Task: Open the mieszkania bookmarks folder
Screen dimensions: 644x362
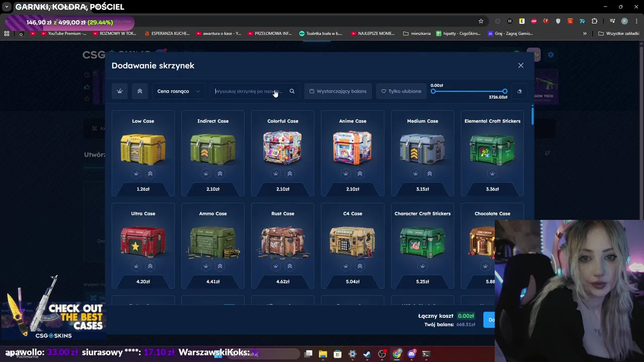Action: (417, 34)
